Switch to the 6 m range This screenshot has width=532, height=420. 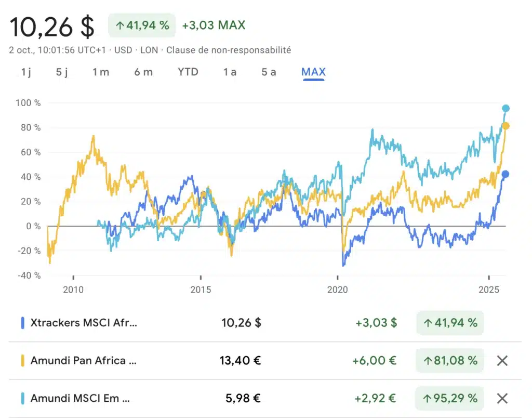[x=143, y=72]
